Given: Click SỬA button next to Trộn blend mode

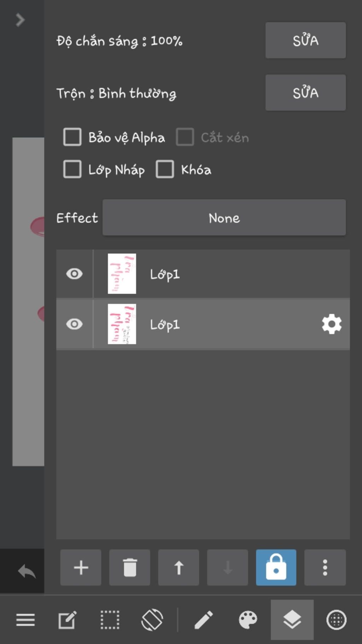Looking at the screenshot, I should click(x=305, y=93).
